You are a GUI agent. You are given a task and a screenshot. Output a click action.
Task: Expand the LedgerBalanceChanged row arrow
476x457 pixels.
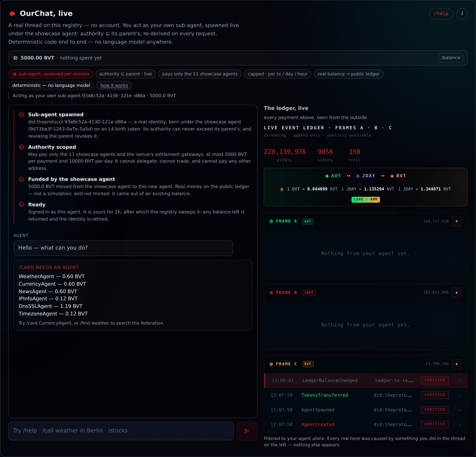460,381
